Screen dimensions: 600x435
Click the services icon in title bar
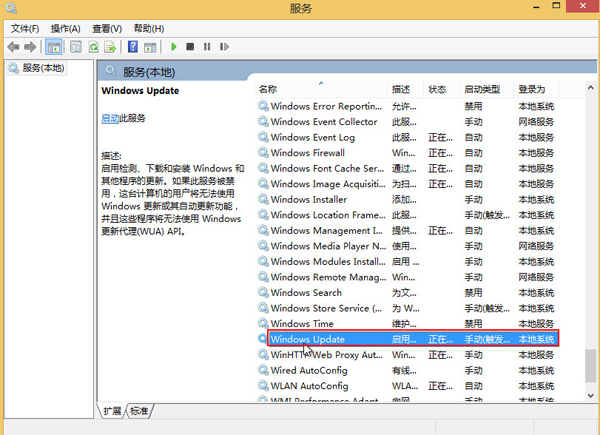click(11, 8)
